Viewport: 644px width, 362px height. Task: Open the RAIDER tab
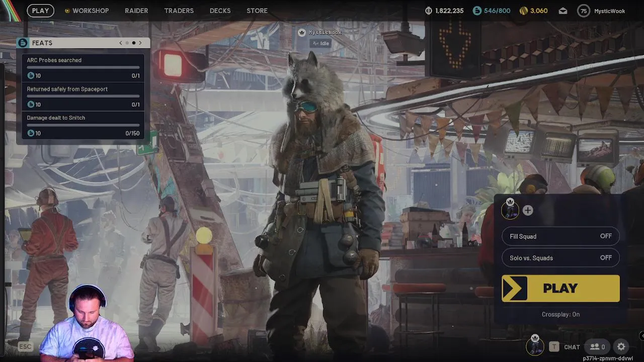click(x=136, y=11)
